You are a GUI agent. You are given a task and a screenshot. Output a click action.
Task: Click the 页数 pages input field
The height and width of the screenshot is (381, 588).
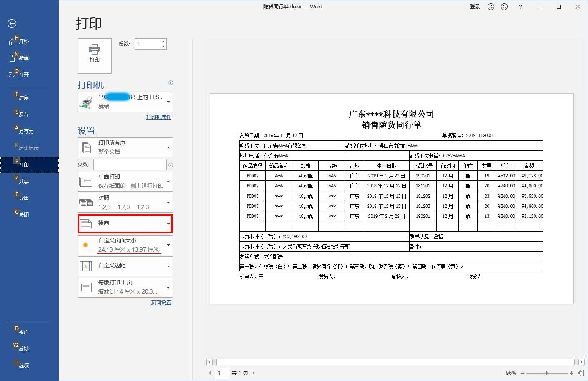tap(130, 164)
